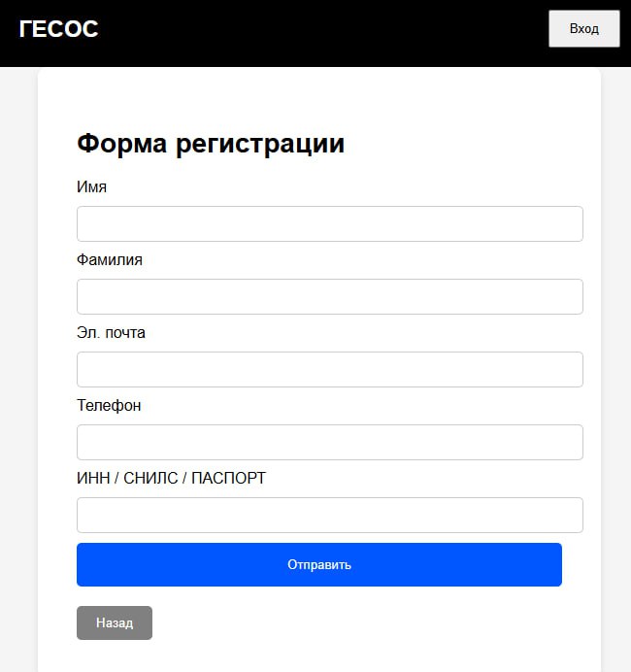Click the Эл. почта field label
This screenshot has height=672, width=631.
(x=111, y=332)
